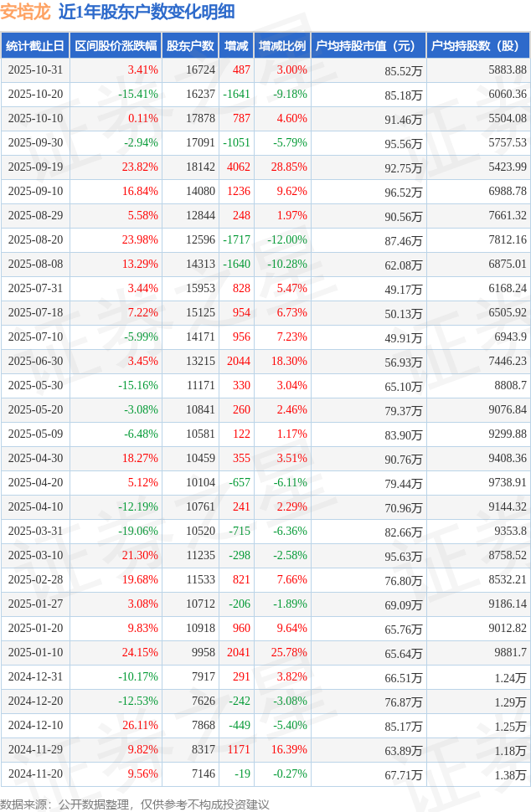Click the 近1年股东户数变化明细 title text
This screenshot has height=812, width=531.
tap(147, 12)
